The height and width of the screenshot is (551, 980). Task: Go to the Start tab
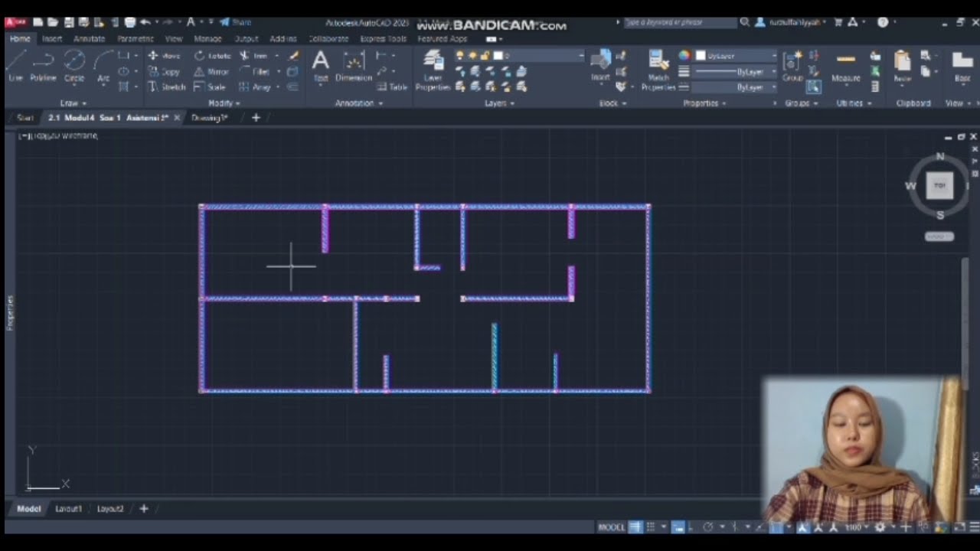click(25, 118)
